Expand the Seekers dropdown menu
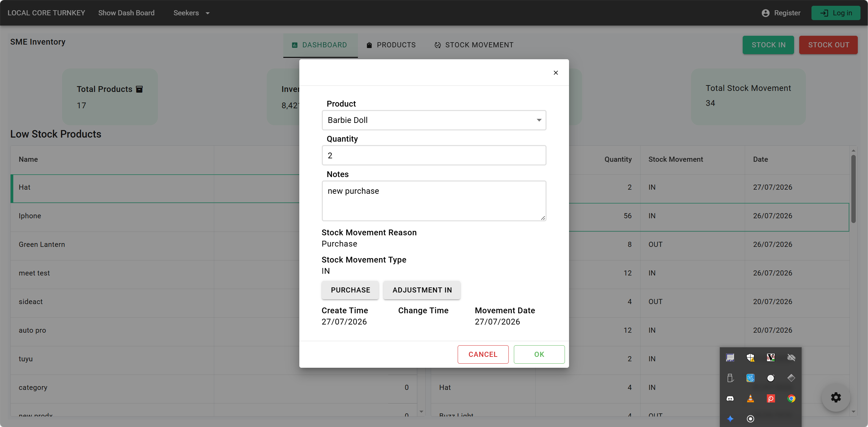 tap(191, 13)
